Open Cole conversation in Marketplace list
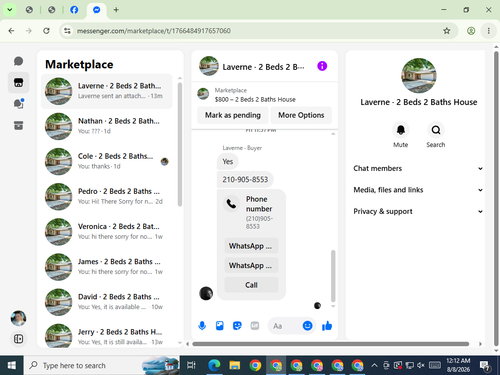This screenshot has width=500, height=375. click(x=107, y=161)
